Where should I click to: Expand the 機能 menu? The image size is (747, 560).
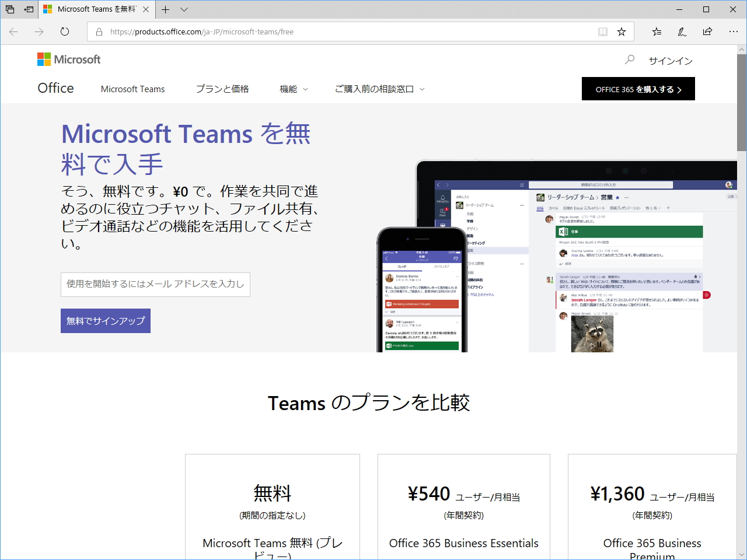(x=294, y=89)
